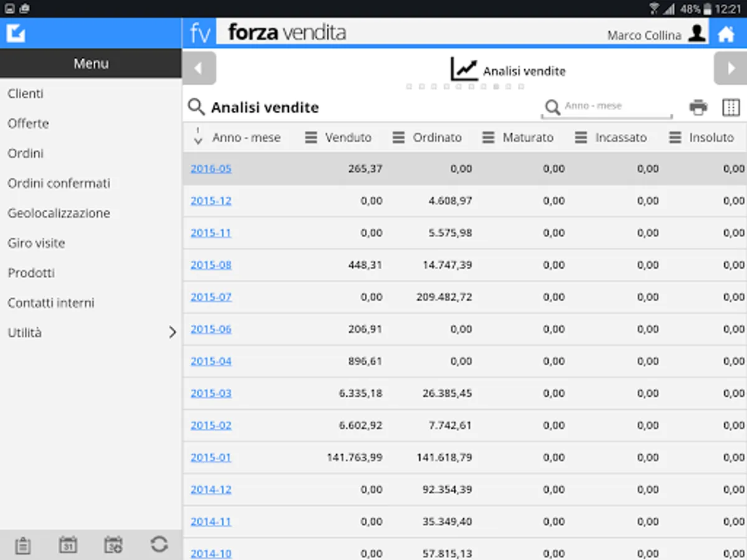Click the fv logo tile
This screenshot has height=560, width=747.
(200, 33)
